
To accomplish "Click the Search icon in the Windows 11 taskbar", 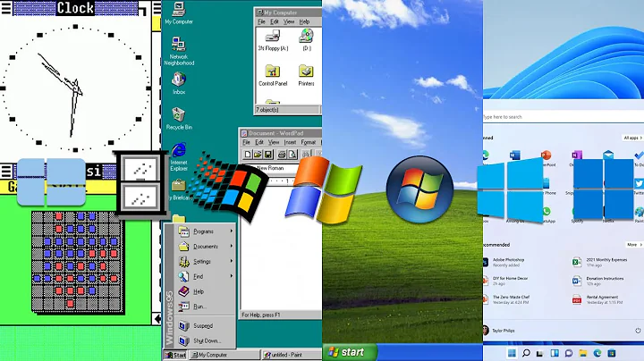I will click(x=526, y=353).
